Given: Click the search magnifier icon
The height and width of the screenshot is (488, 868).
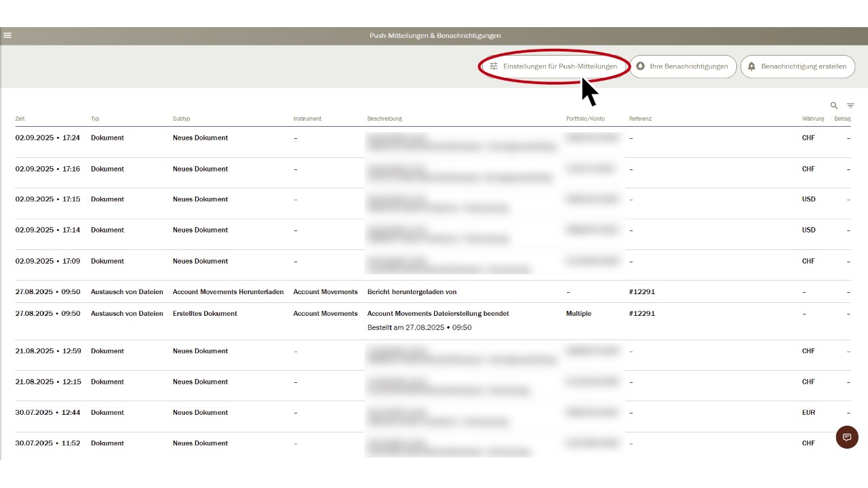Looking at the screenshot, I should point(834,106).
